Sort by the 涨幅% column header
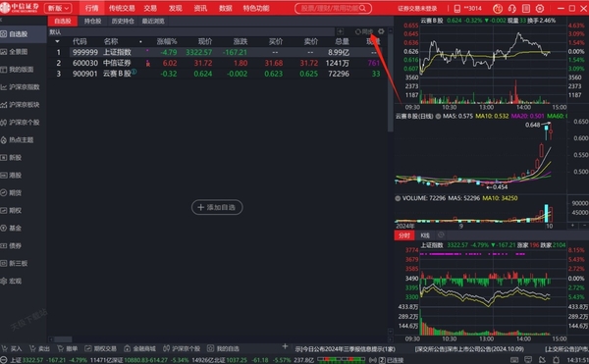 pyautogui.click(x=167, y=41)
